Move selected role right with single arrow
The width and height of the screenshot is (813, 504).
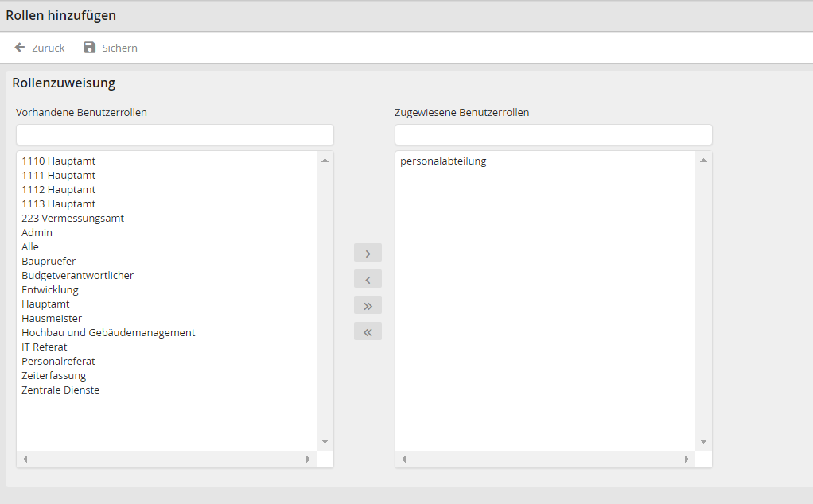tap(368, 253)
